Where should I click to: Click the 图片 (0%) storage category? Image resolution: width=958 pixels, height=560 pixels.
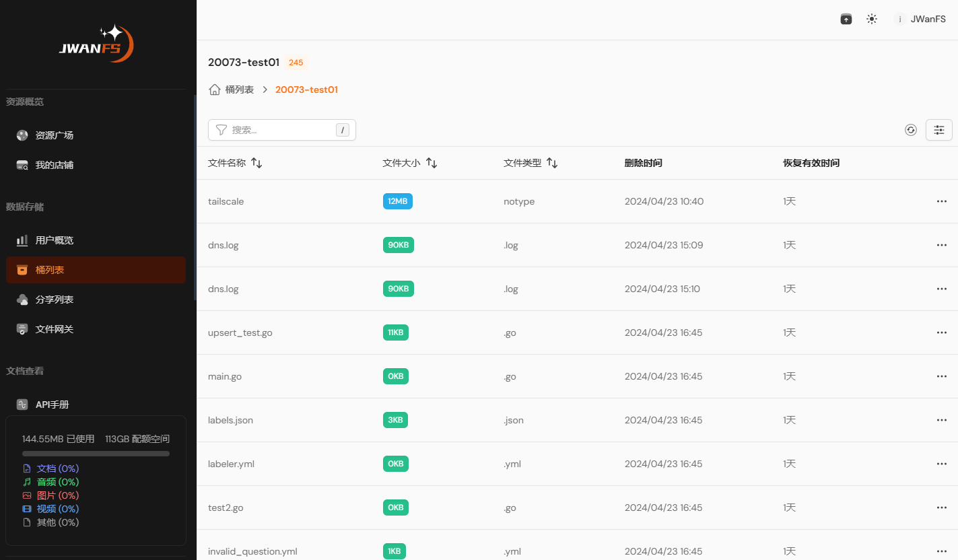coord(51,495)
